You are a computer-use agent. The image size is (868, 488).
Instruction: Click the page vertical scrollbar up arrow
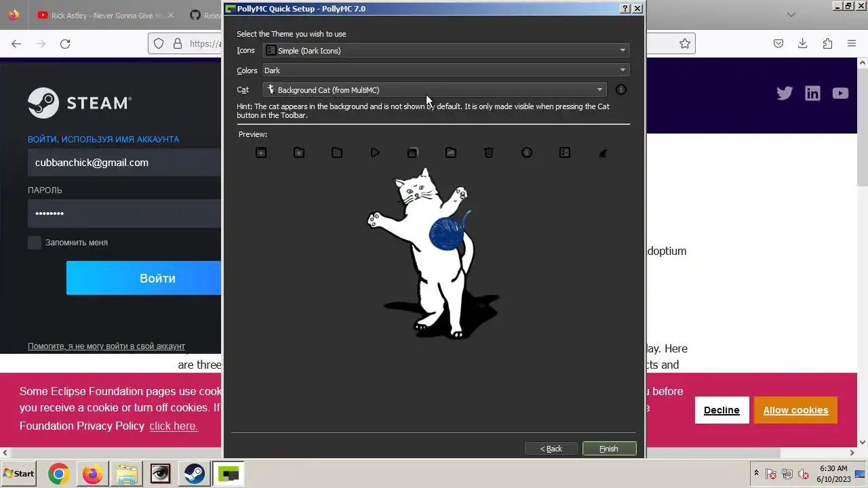tap(863, 64)
